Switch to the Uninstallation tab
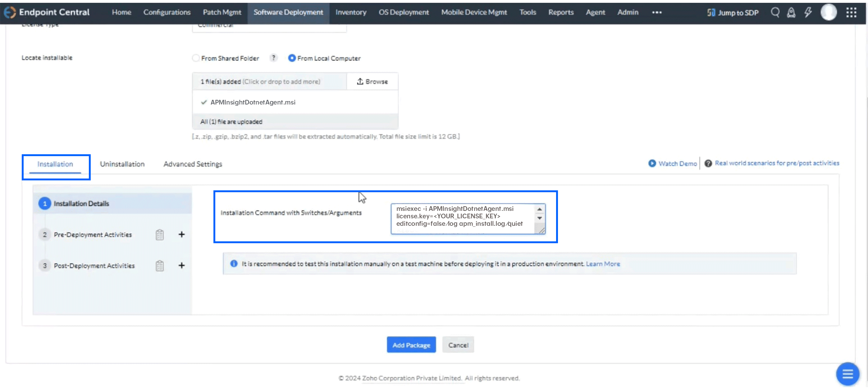This screenshot has height=390, width=868. pyautogui.click(x=122, y=164)
